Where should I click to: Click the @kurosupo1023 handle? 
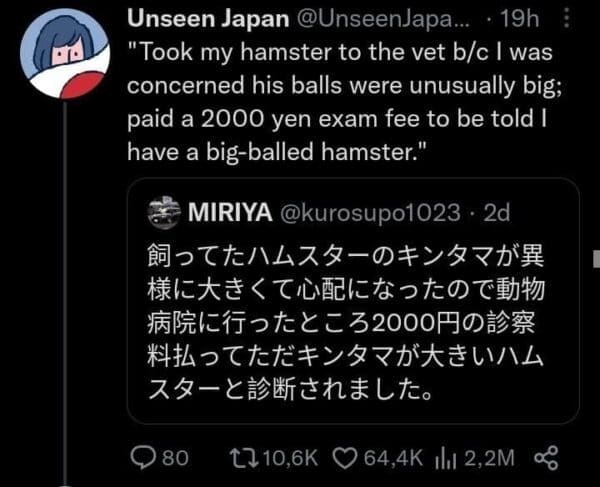pyautogui.click(x=371, y=213)
